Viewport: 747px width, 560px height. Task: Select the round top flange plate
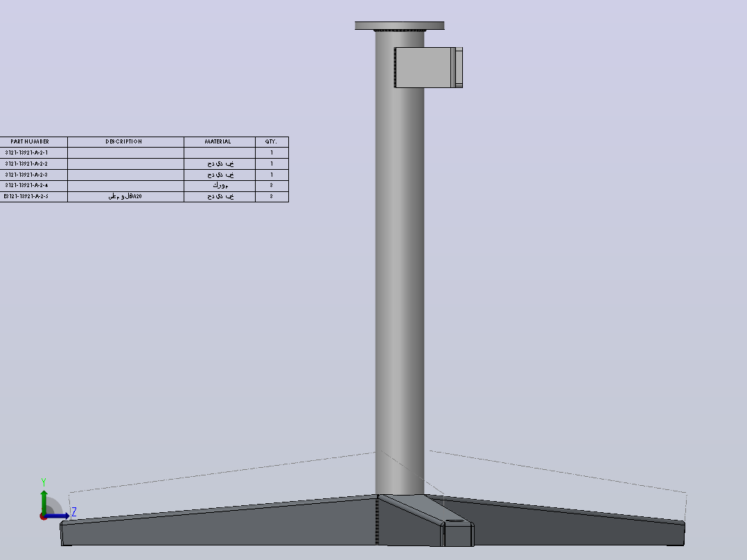tap(400, 26)
